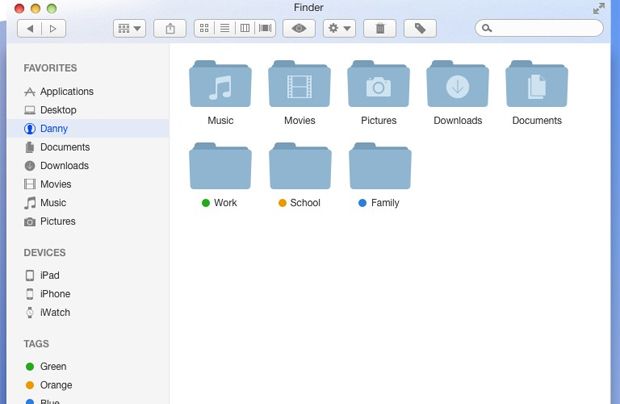Switch to icon view
The width and height of the screenshot is (620, 404).
[204, 28]
